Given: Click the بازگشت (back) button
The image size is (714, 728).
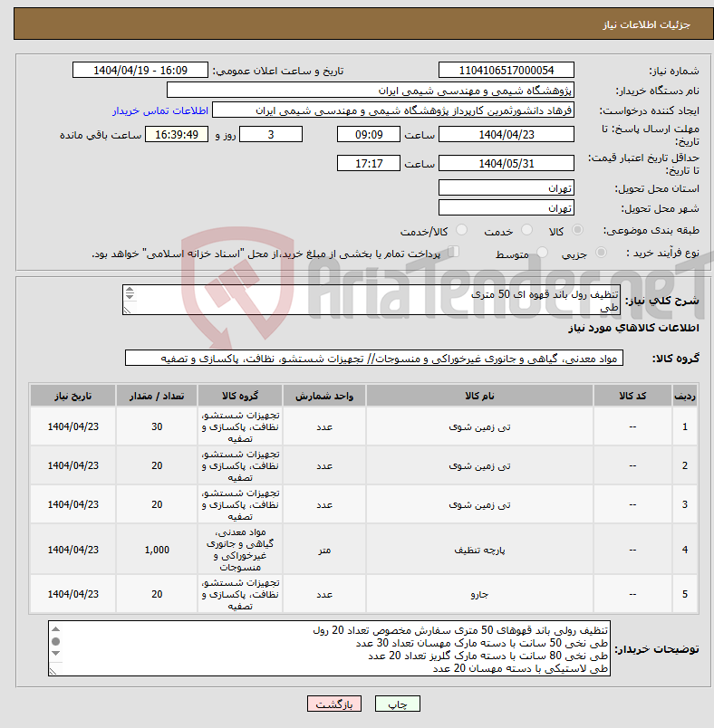Looking at the screenshot, I should tap(334, 704).
